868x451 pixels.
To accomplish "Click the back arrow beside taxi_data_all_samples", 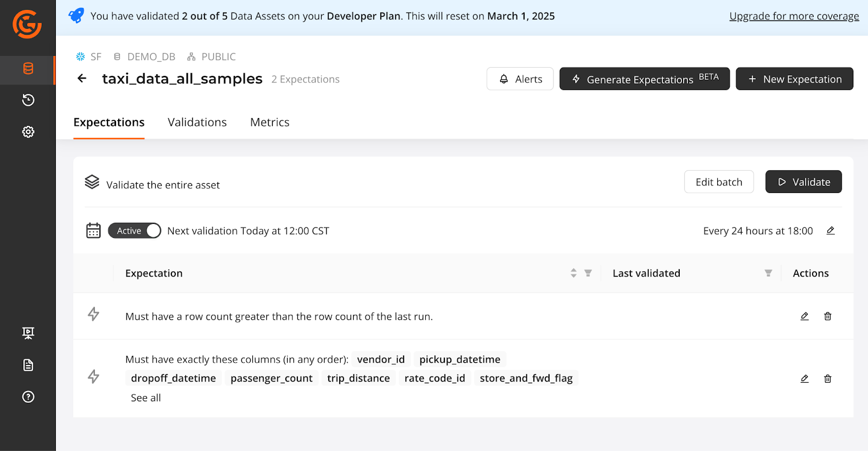I will pos(82,79).
